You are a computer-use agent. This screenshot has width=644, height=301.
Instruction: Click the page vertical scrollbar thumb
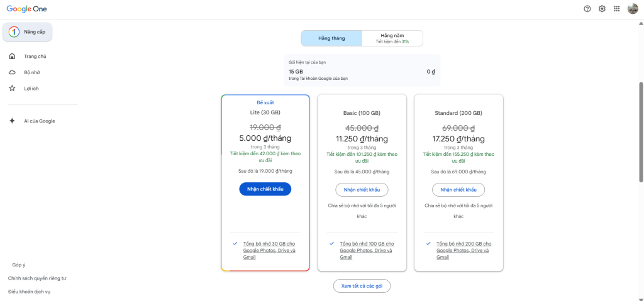[x=641, y=131]
